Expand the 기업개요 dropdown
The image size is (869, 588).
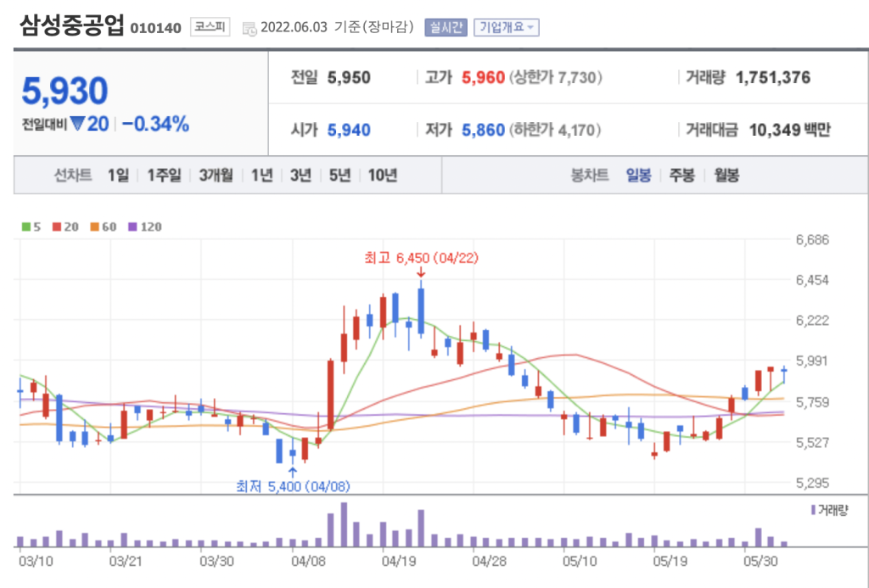click(507, 27)
